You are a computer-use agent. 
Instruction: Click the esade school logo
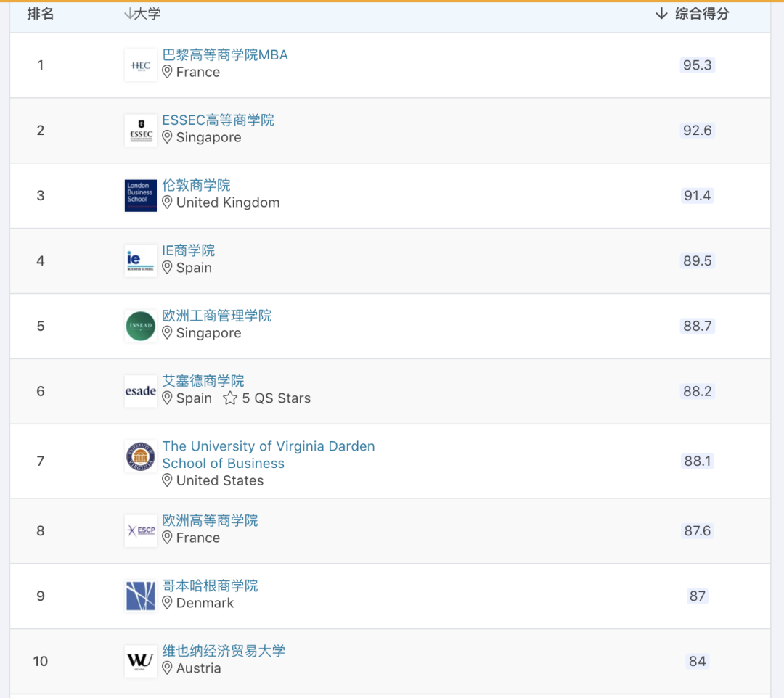[x=140, y=392]
